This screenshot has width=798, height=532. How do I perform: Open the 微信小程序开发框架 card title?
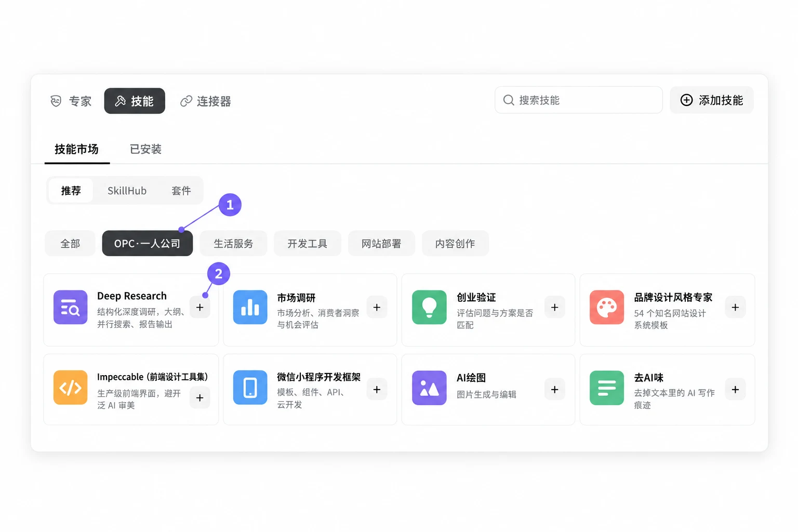tap(318, 377)
